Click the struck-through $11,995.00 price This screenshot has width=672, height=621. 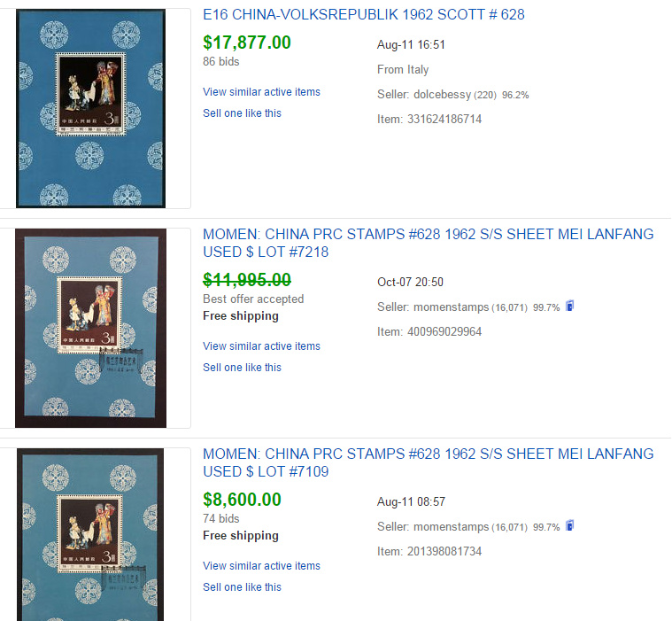[x=247, y=280]
